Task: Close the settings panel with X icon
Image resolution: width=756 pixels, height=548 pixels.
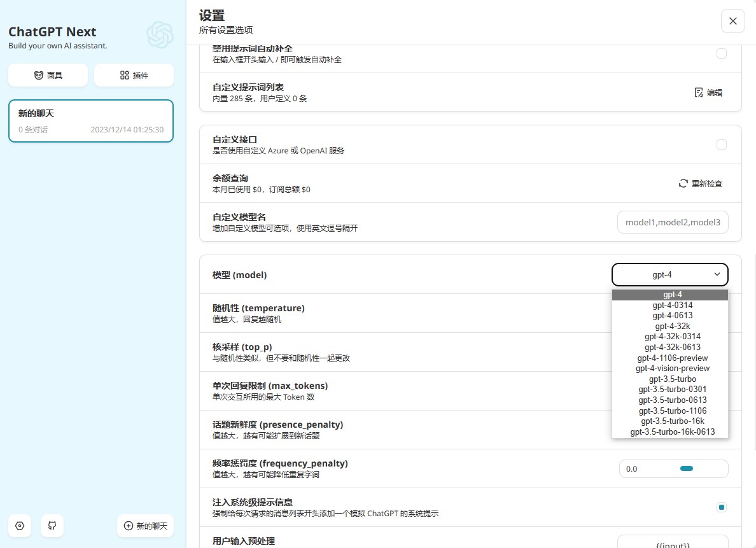Action: pyautogui.click(x=732, y=21)
